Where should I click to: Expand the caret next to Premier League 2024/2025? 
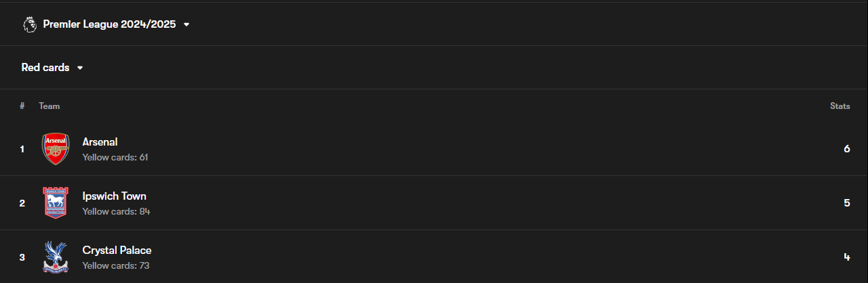tap(186, 24)
